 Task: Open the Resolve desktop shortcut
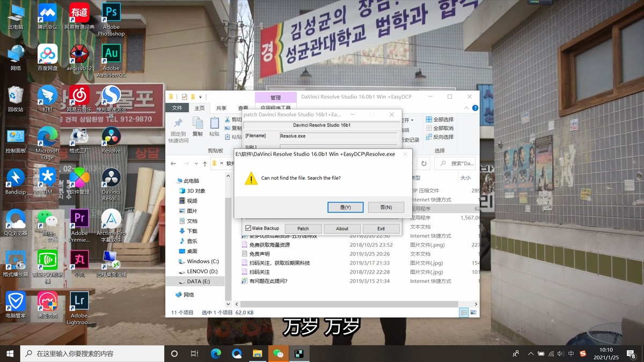click(111, 140)
